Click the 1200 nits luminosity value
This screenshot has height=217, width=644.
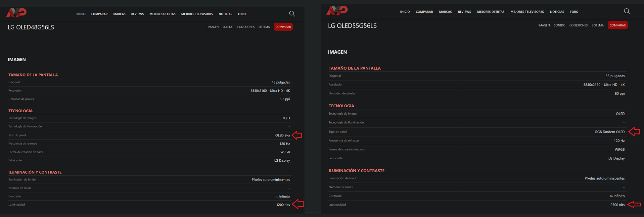[x=283, y=205]
